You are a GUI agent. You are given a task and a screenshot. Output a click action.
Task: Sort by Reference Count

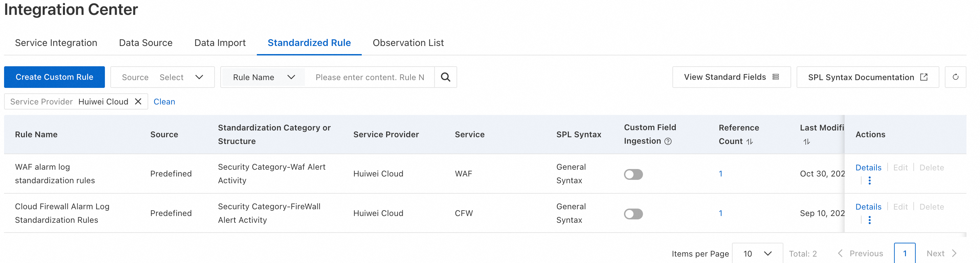pos(749,141)
